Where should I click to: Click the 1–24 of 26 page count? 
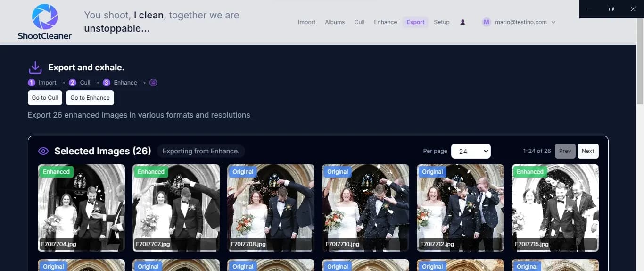click(x=537, y=151)
